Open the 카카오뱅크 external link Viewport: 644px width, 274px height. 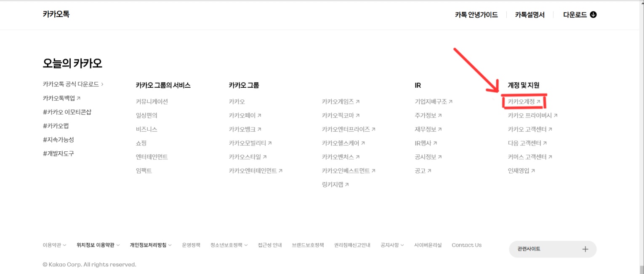[245, 129]
